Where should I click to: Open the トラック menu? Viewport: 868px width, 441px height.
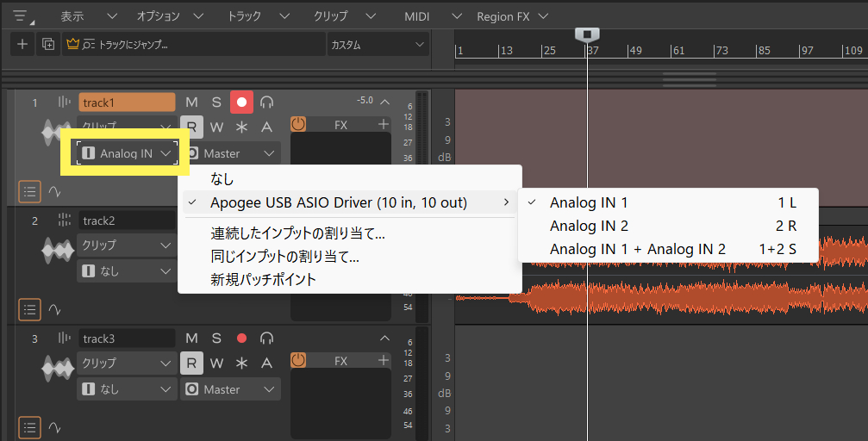pos(259,16)
